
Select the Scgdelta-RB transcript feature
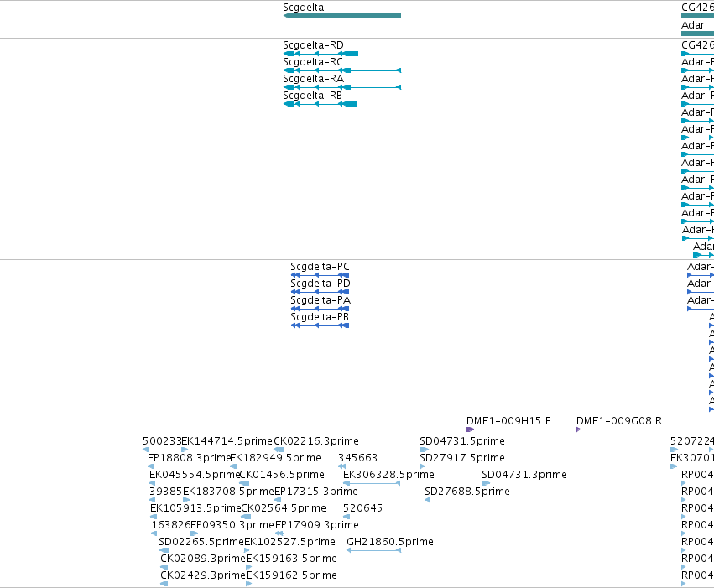pyautogui.click(x=321, y=104)
